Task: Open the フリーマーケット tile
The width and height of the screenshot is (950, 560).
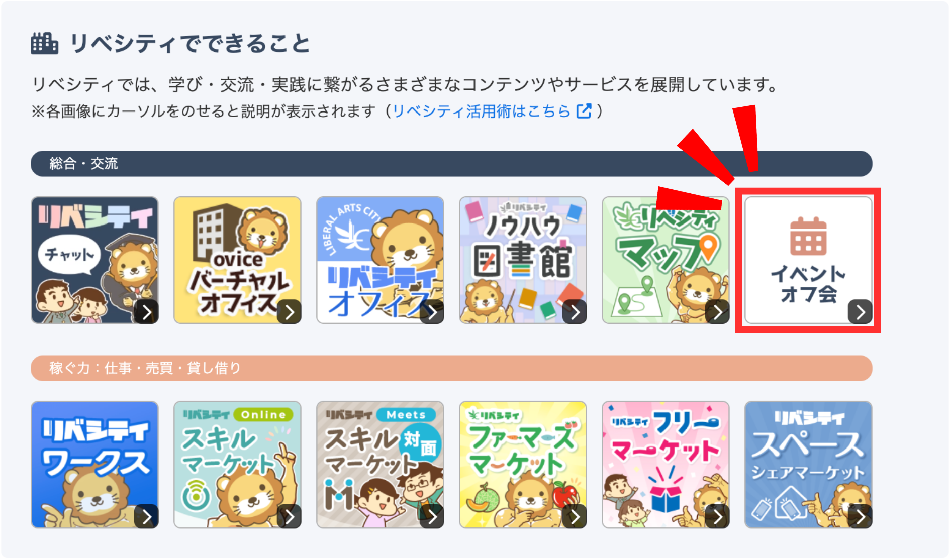Action: [666, 465]
